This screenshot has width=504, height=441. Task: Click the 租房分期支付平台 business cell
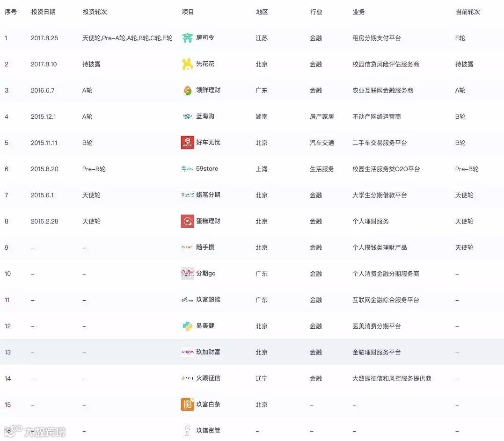pyautogui.click(x=377, y=38)
